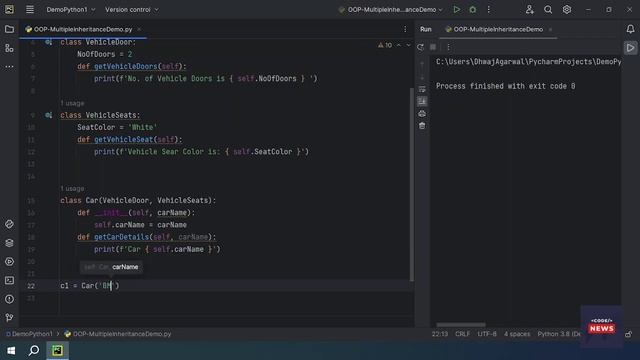
Task: Rerun the program in Run panel
Action: pos(420,47)
